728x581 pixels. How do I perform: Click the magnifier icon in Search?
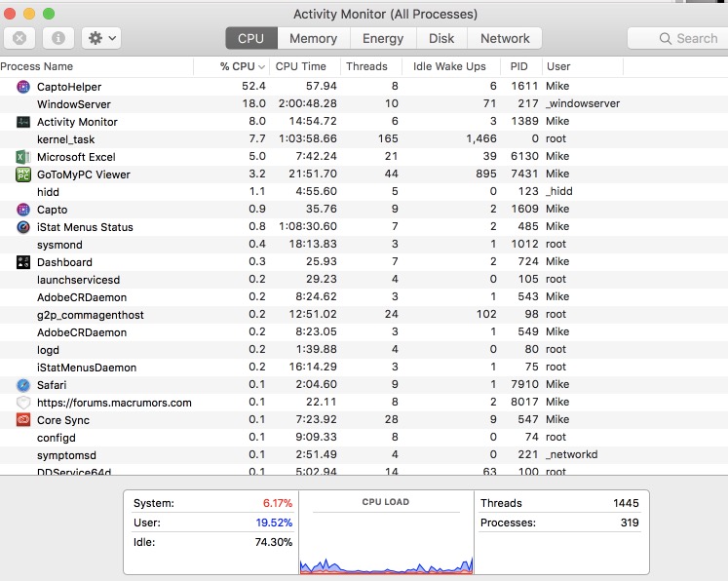665,39
